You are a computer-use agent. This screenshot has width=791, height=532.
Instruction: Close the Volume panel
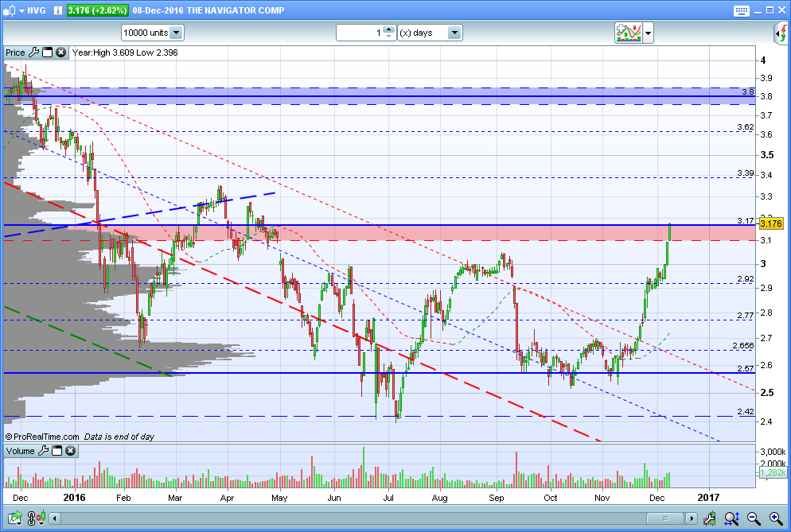pyautogui.click(x=71, y=450)
